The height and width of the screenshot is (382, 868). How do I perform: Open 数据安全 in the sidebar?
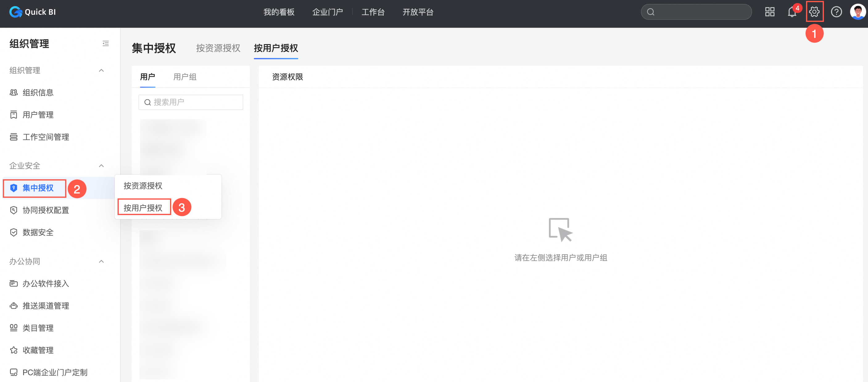(38, 232)
